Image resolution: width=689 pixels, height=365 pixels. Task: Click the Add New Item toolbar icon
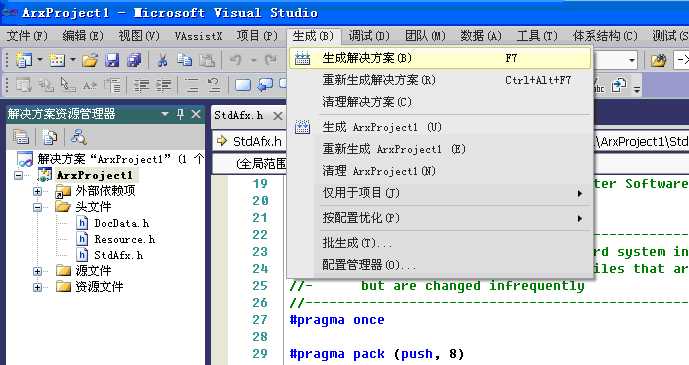(x=57, y=60)
